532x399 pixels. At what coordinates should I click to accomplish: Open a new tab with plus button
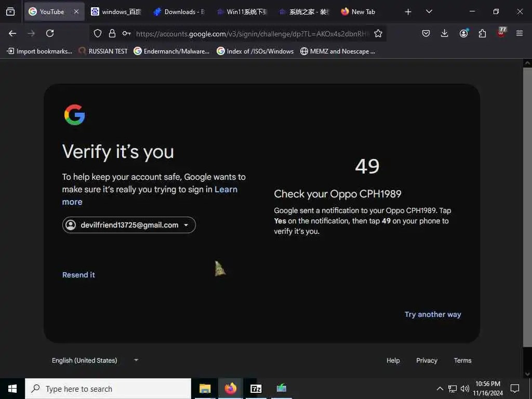tap(408, 12)
